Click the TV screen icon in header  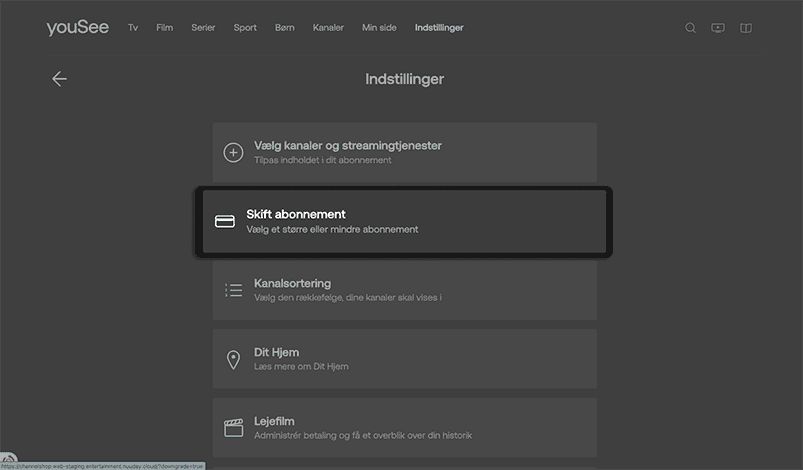pyautogui.click(x=718, y=28)
